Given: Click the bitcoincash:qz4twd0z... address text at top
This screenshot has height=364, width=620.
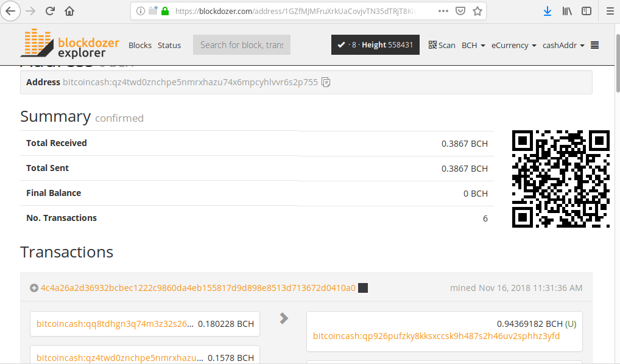Looking at the screenshot, I should coord(190,82).
